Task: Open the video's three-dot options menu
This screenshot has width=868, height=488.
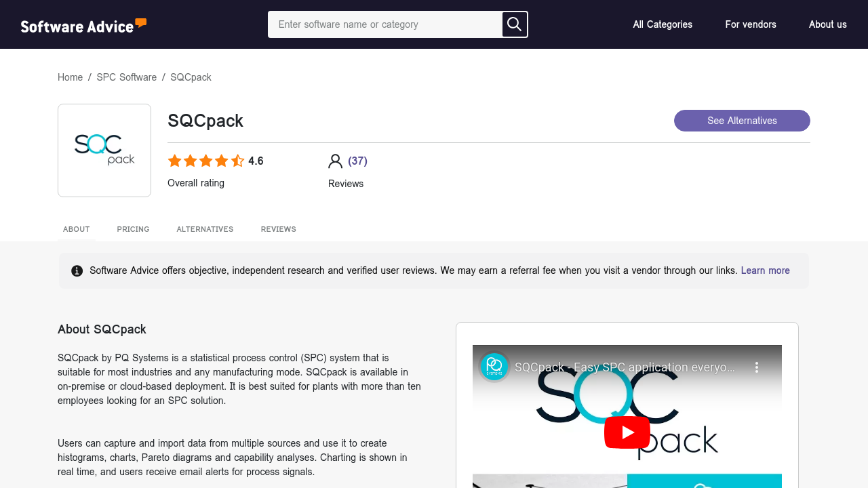Action: coord(757,367)
